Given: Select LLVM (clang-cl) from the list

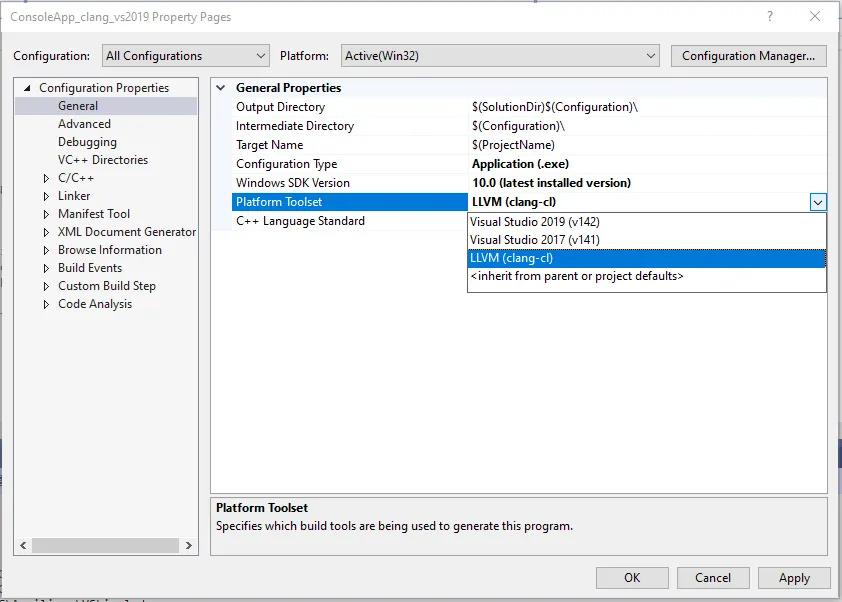Looking at the screenshot, I should (x=511, y=258).
